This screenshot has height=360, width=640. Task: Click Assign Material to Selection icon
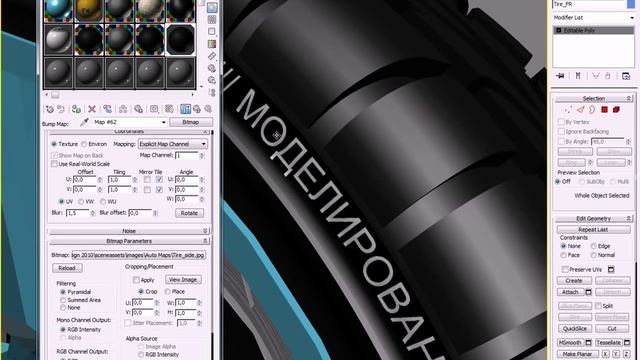76,109
